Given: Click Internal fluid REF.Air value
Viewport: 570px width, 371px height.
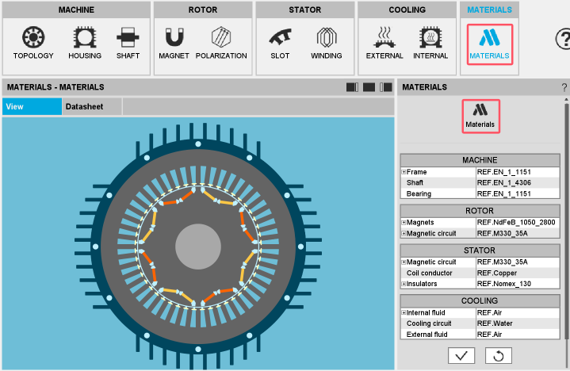Looking at the screenshot, I should pyautogui.click(x=518, y=312).
